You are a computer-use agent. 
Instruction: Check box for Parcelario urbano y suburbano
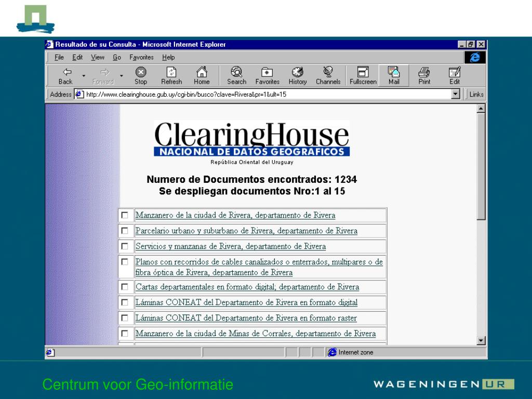click(x=125, y=231)
